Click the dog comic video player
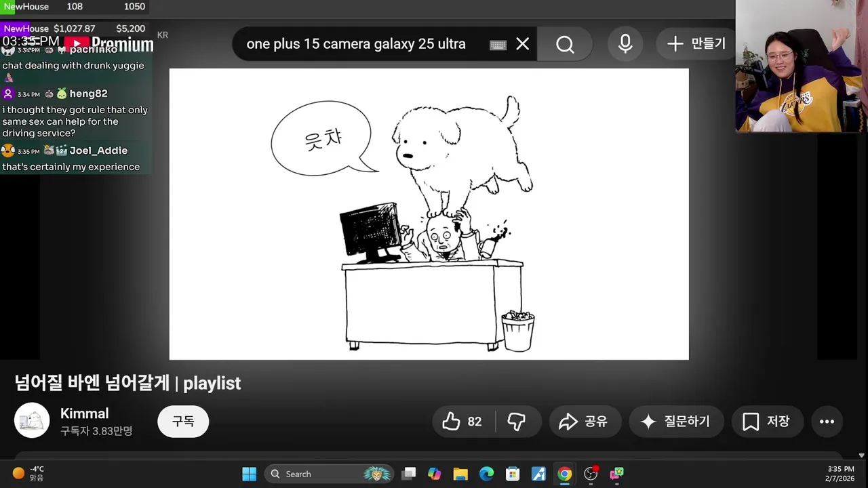868x488 pixels. pyautogui.click(x=429, y=214)
